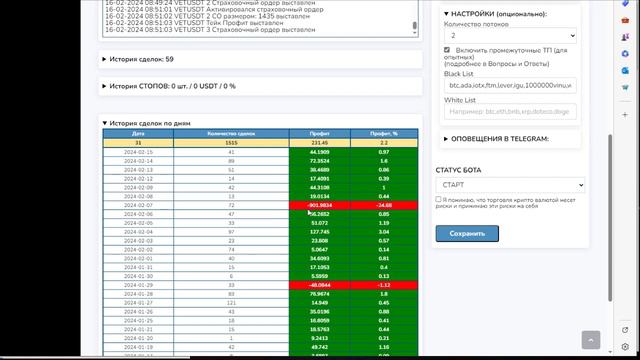The image size is (640, 360).
Task: Click the date cell 2024-01-31
Action: (138, 267)
